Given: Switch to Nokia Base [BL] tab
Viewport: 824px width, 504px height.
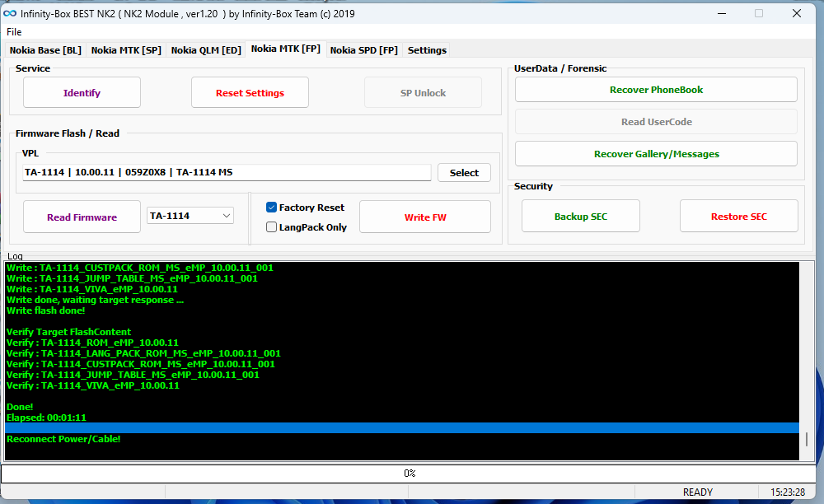Looking at the screenshot, I should point(45,50).
